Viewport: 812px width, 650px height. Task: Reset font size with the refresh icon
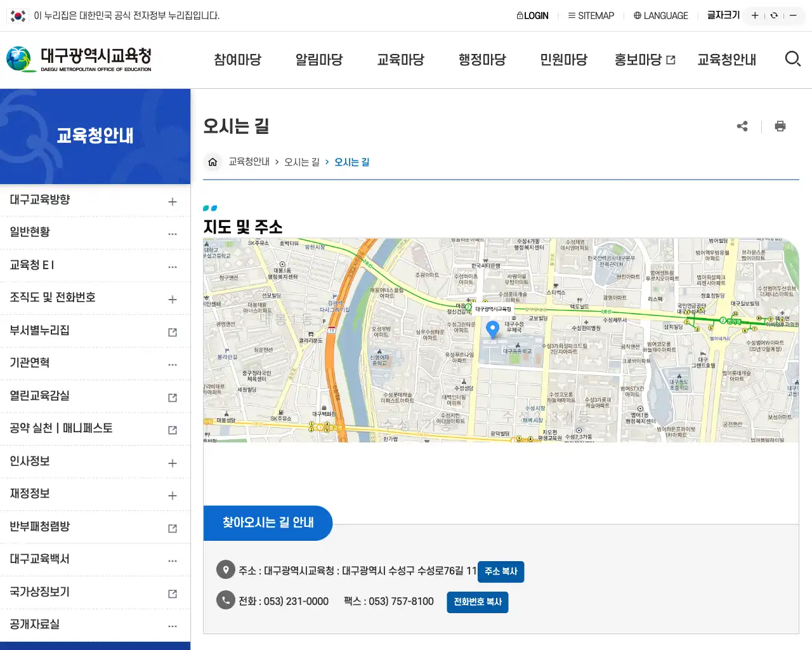pyautogui.click(x=773, y=15)
